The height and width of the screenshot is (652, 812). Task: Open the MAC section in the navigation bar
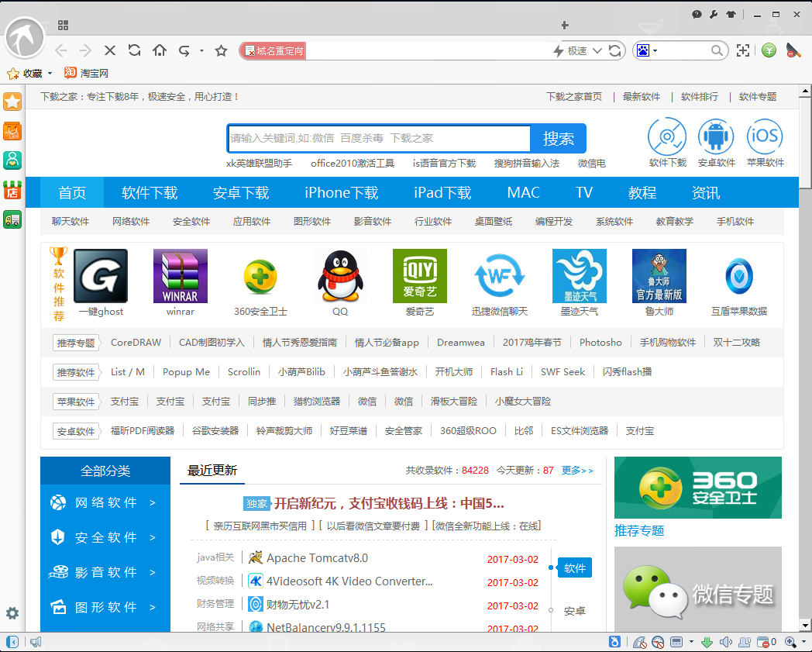point(523,192)
